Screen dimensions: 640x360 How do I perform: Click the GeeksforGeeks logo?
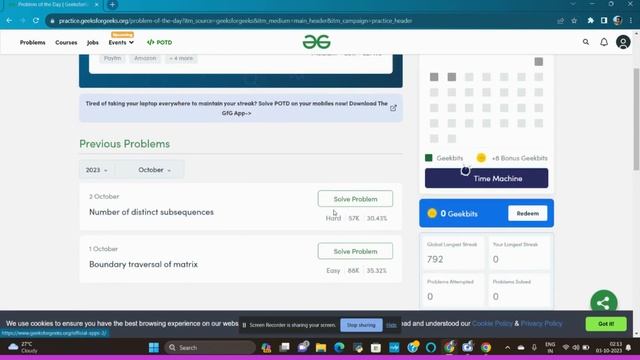point(317,42)
